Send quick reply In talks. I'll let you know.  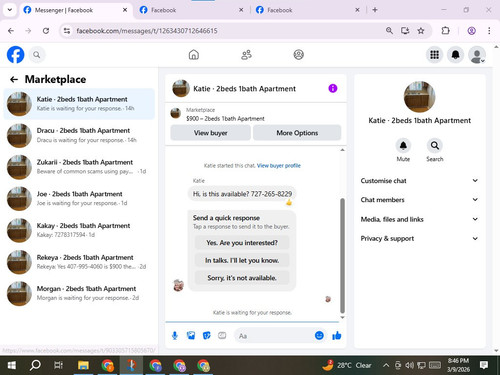tap(242, 260)
